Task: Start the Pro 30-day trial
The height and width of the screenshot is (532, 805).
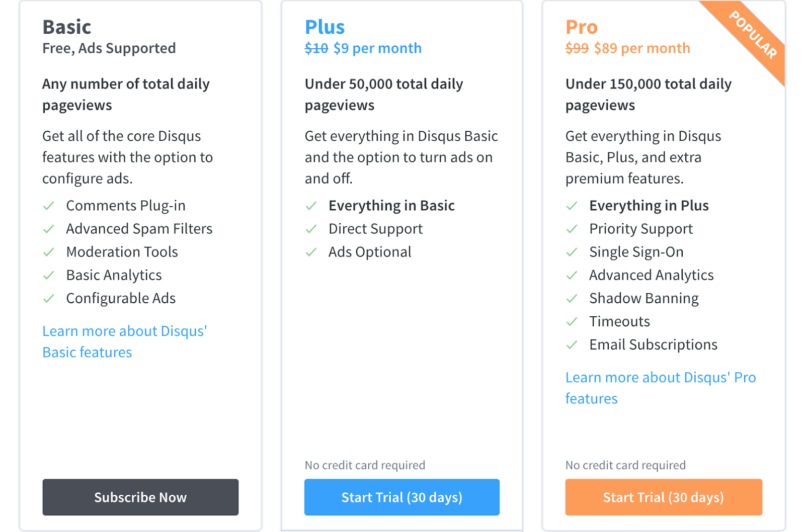Action: pos(663,497)
